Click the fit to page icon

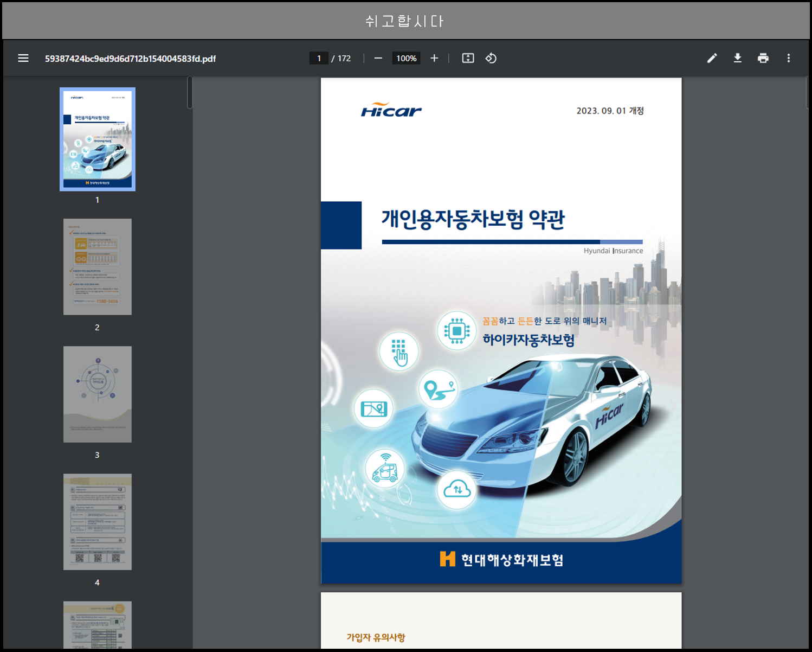pos(468,58)
